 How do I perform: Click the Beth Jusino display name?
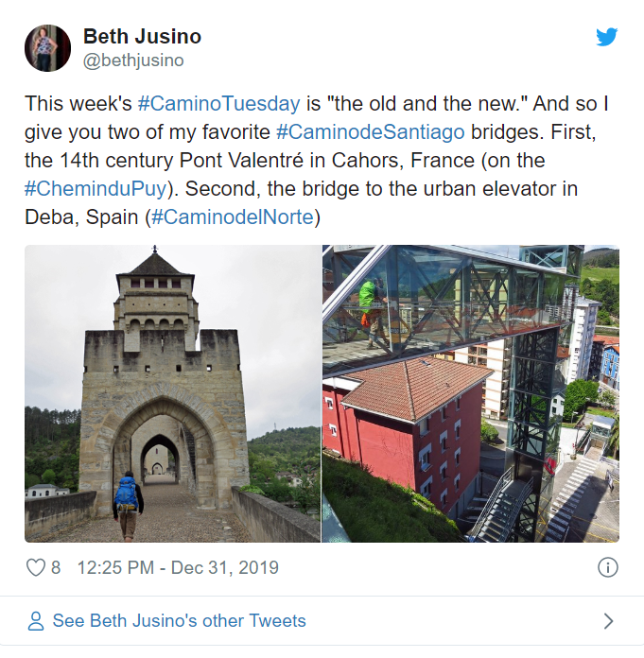[x=142, y=37]
